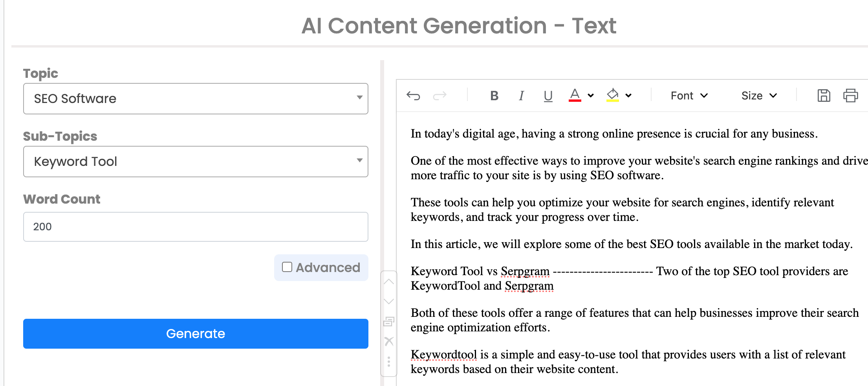Open the Sub-Topics dropdown showing Keyword Tool
This screenshot has height=386, width=868.
coord(196,162)
